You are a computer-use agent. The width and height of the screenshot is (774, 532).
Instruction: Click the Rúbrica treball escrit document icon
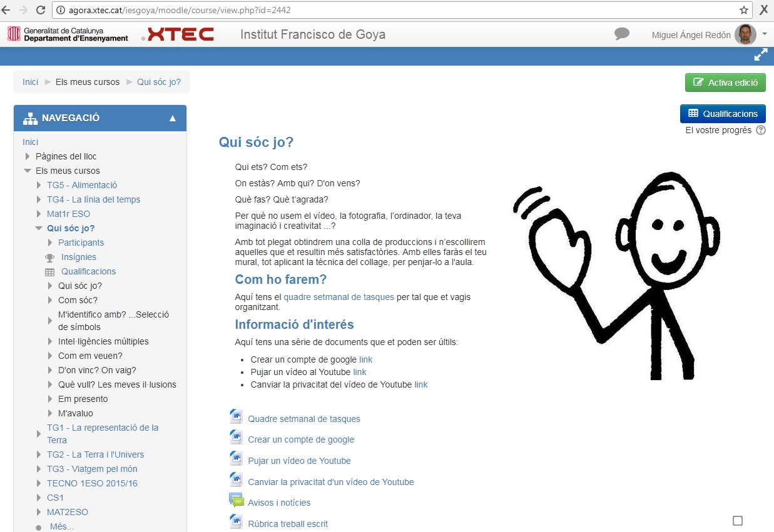tap(237, 522)
